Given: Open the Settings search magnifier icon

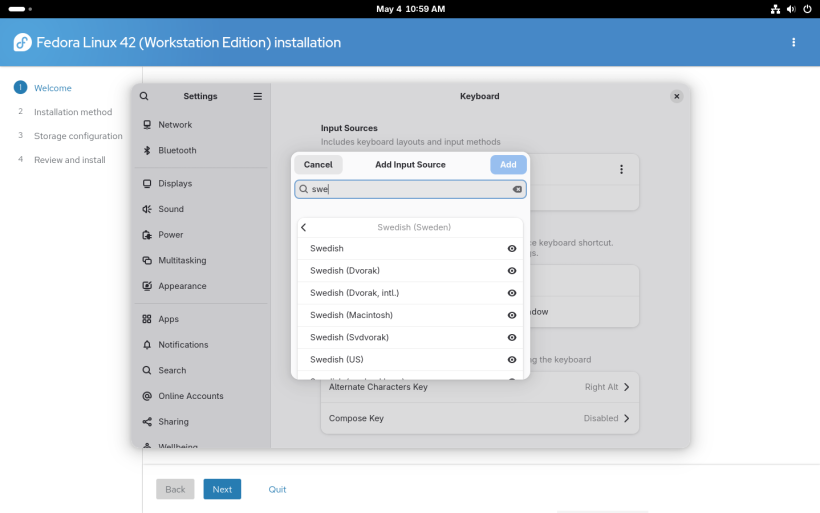Looking at the screenshot, I should [144, 96].
